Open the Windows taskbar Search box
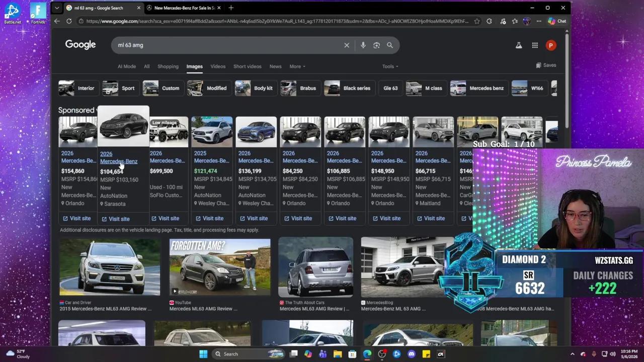The image size is (644, 362). [248, 354]
